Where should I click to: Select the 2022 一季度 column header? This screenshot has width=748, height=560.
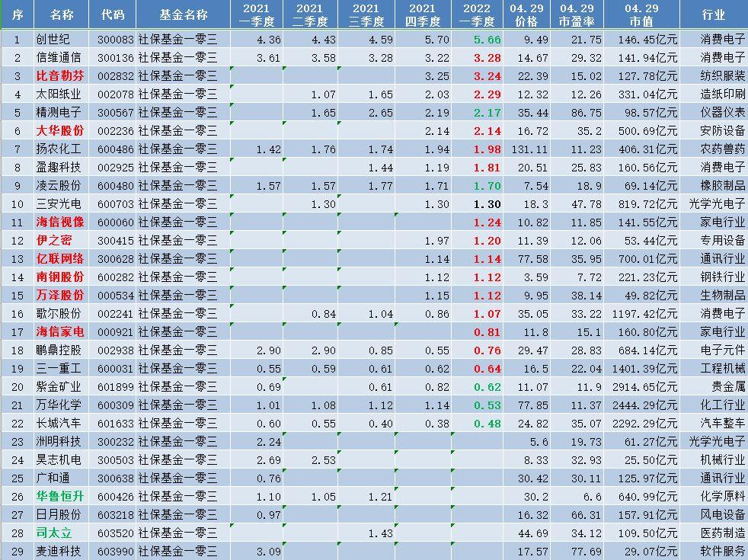click(477, 14)
